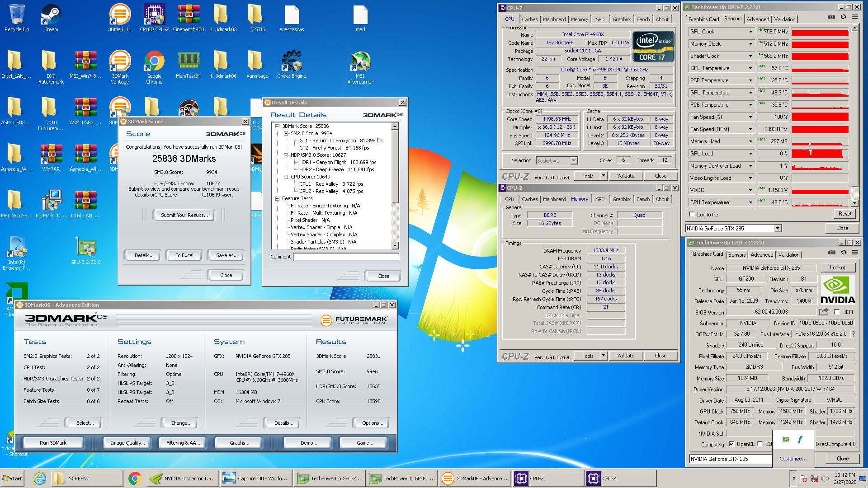Open the Memory Clock sensor dropdown
Screen dimensions: 868x488
tap(750, 44)
